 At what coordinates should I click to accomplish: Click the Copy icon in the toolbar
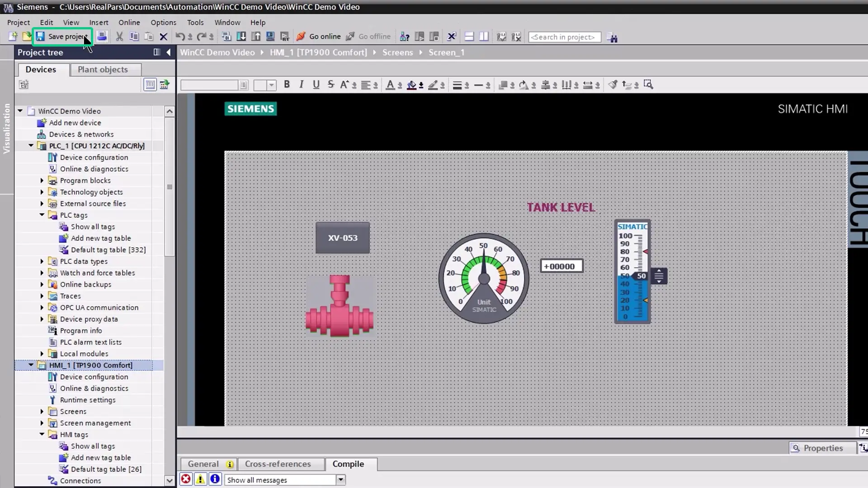click(134, 37)
